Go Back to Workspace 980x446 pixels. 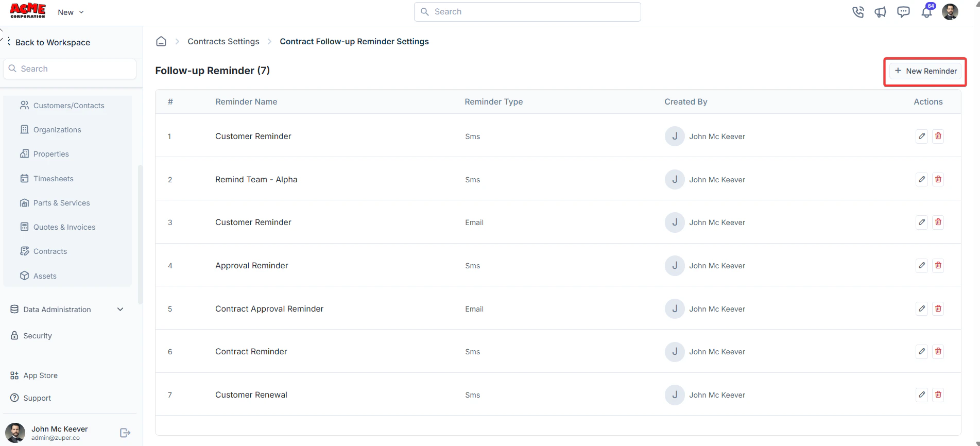(x=49, y=42)
